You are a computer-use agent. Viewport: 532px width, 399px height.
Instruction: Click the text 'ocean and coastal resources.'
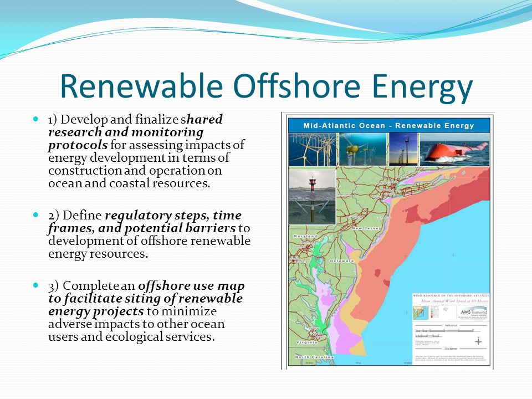[129, 183]
